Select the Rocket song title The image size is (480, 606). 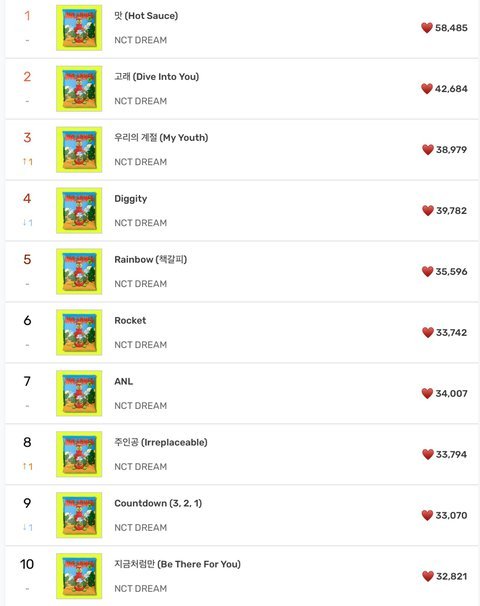point(130,320)
